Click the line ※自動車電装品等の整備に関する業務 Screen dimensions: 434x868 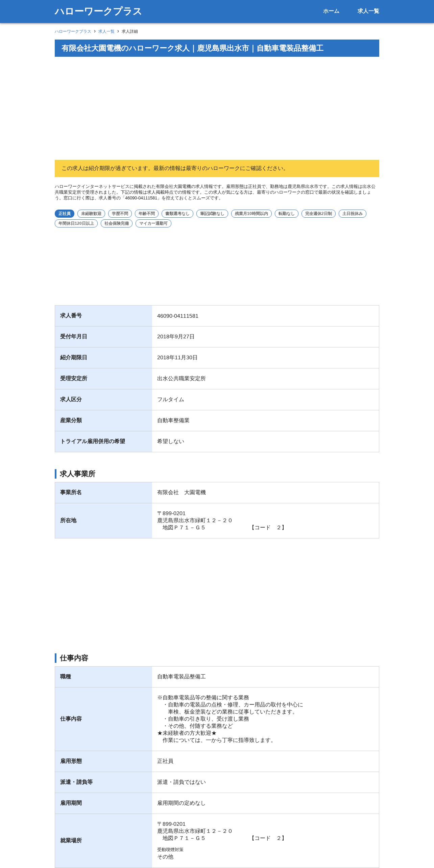[203, 698]
